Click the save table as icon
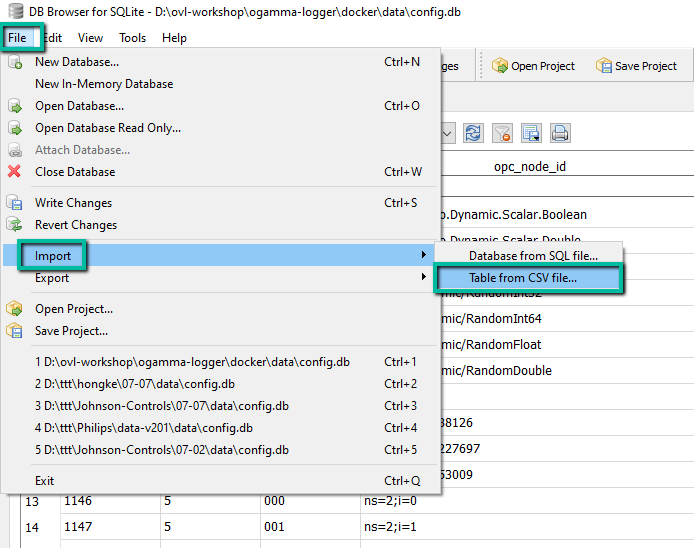This screenshot has width=694, height=548. point(531,133)
